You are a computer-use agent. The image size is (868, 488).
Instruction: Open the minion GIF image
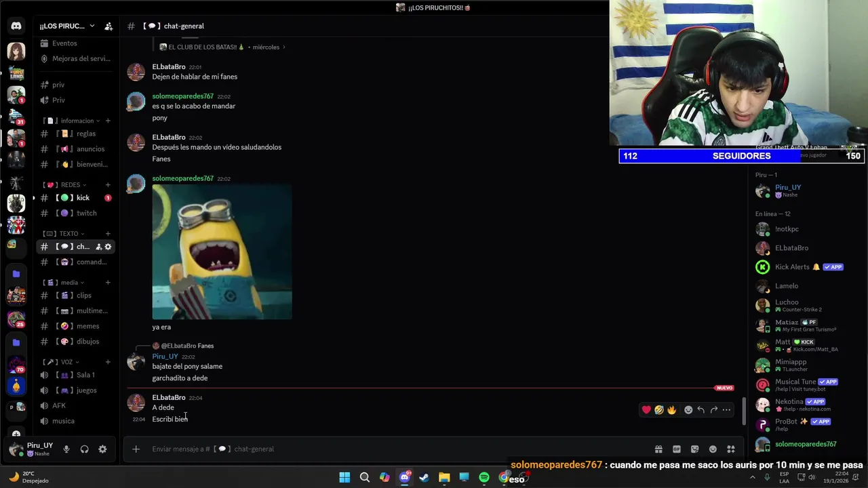[x=222, y=252]
